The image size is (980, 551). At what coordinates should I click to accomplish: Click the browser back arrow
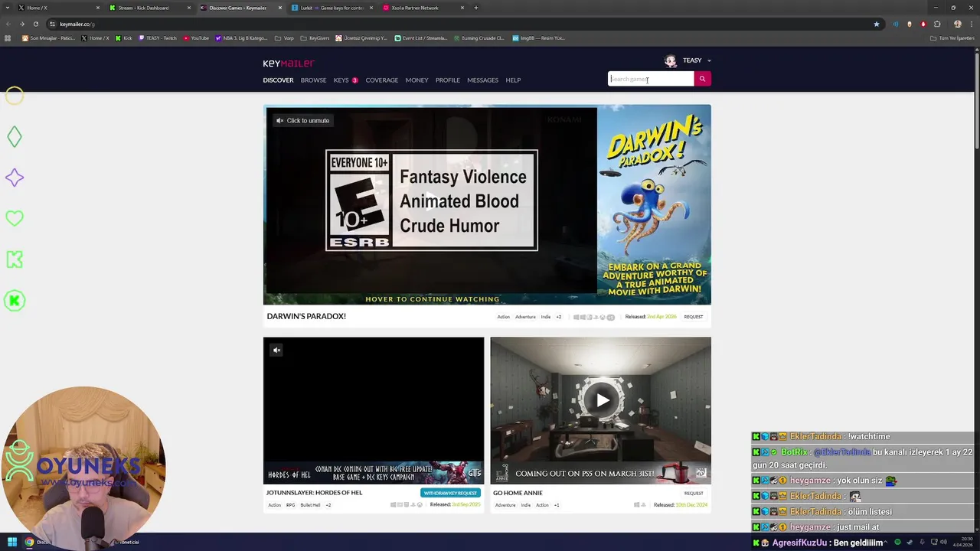point(8,24)
